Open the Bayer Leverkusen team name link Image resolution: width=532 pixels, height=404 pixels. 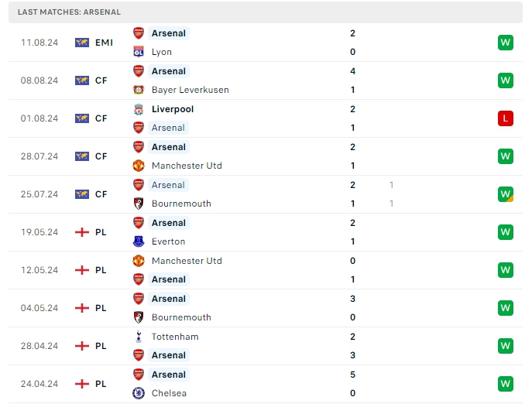coord(190,90)
